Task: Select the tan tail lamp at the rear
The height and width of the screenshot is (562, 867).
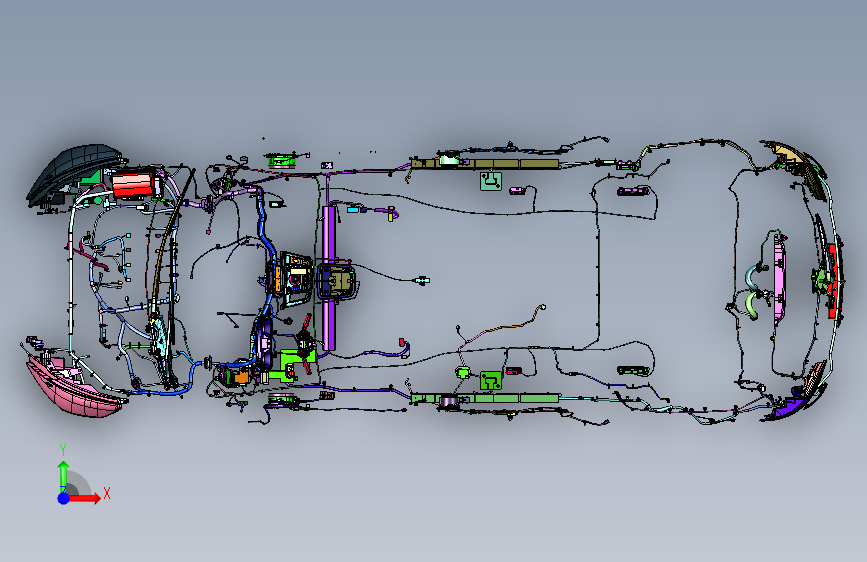Action: [791, 158]
